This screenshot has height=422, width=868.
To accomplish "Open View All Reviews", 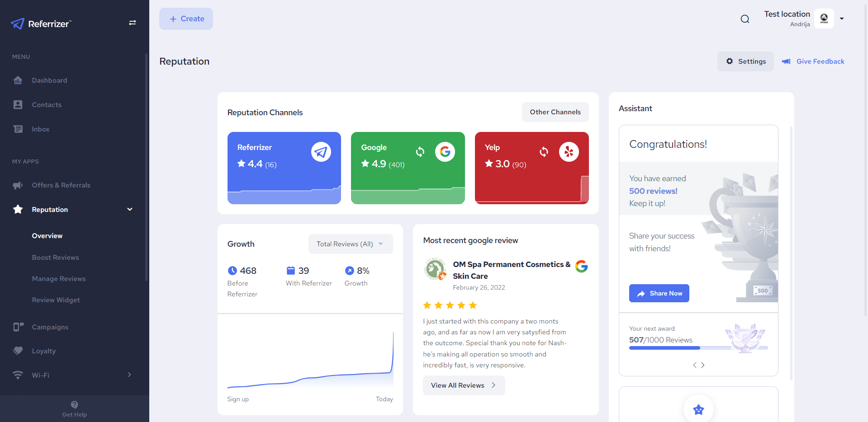I will pyautogui.click(x=464, y=385).
